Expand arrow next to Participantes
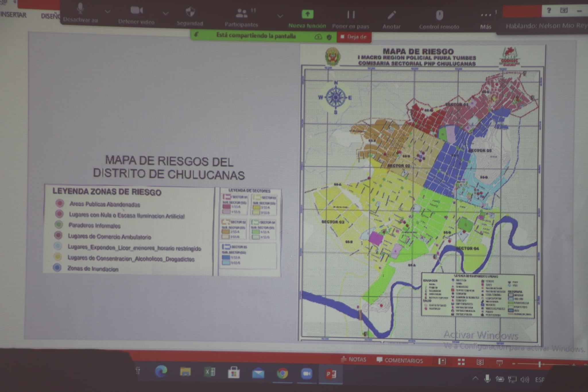The image size is (588, 392). (x=280, y=16)
